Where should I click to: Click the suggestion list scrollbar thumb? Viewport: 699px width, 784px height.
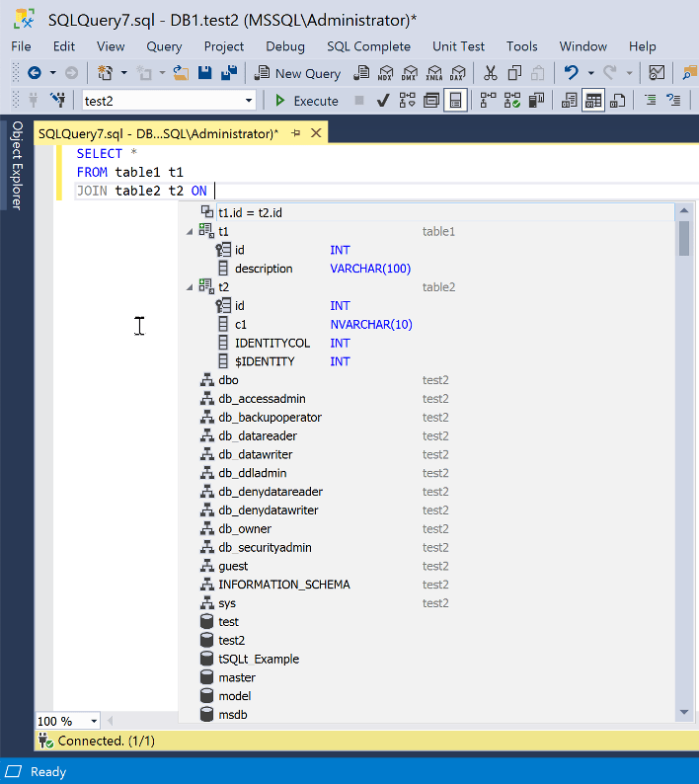(x=684, y=238)
